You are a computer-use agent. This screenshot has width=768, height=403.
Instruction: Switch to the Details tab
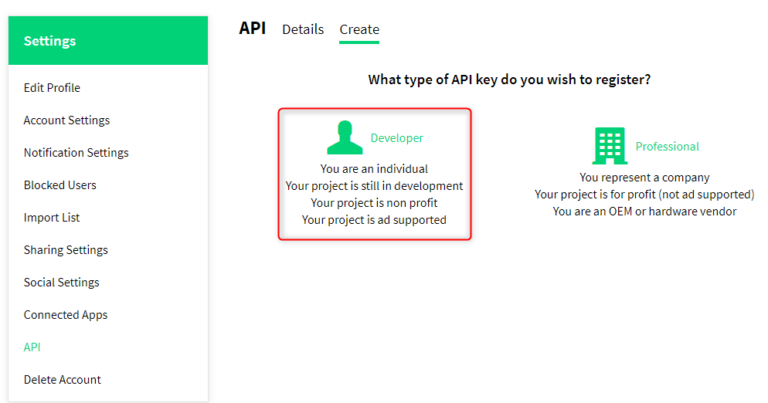click(x=302, y=29)
